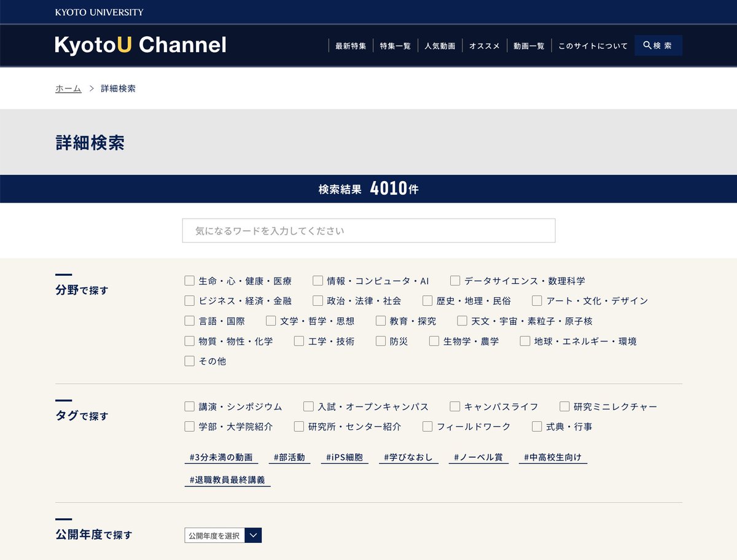Viewport: 737px width, 560px height.
Task: Open the オススメ navigation item
Action: coord(485,46)
